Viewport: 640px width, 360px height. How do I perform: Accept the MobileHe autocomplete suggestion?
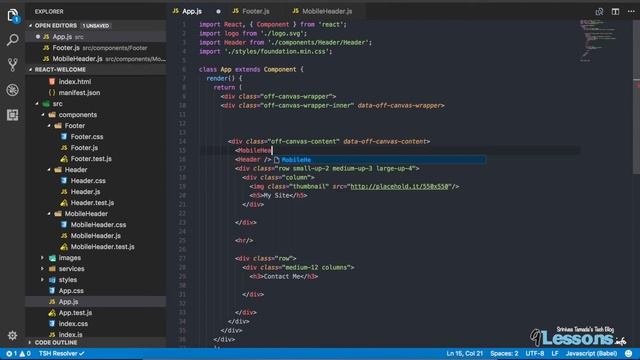pos(379,160)
